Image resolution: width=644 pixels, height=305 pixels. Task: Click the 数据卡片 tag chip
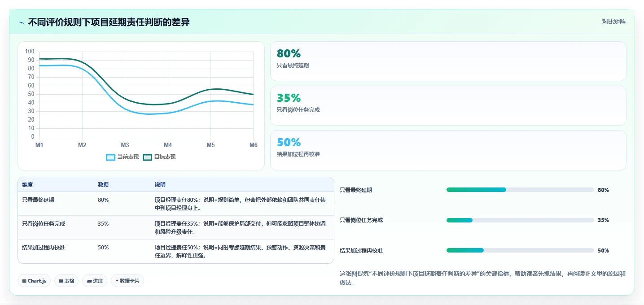(x=127, y=281)
